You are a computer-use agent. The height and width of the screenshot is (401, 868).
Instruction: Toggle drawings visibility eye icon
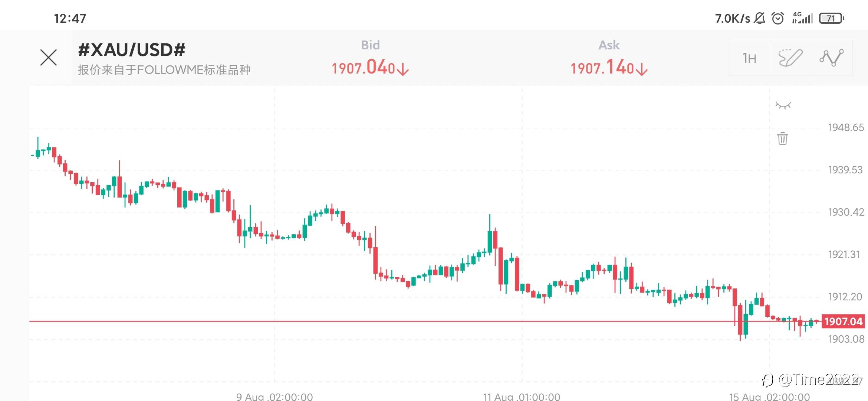783,106
